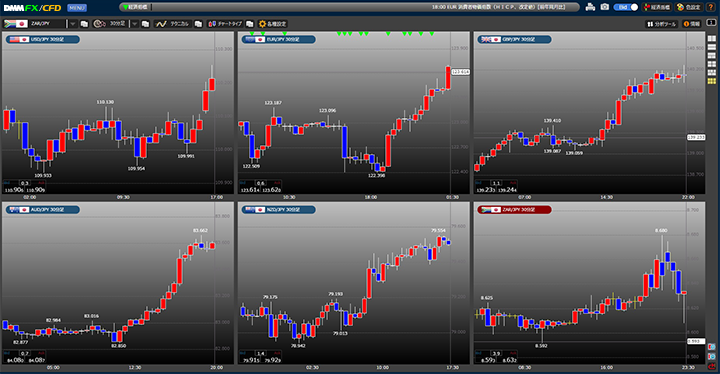Take a chart snapshot with the camera icon
This screenshot has height=374, width=720.
[x=605, y=7]
